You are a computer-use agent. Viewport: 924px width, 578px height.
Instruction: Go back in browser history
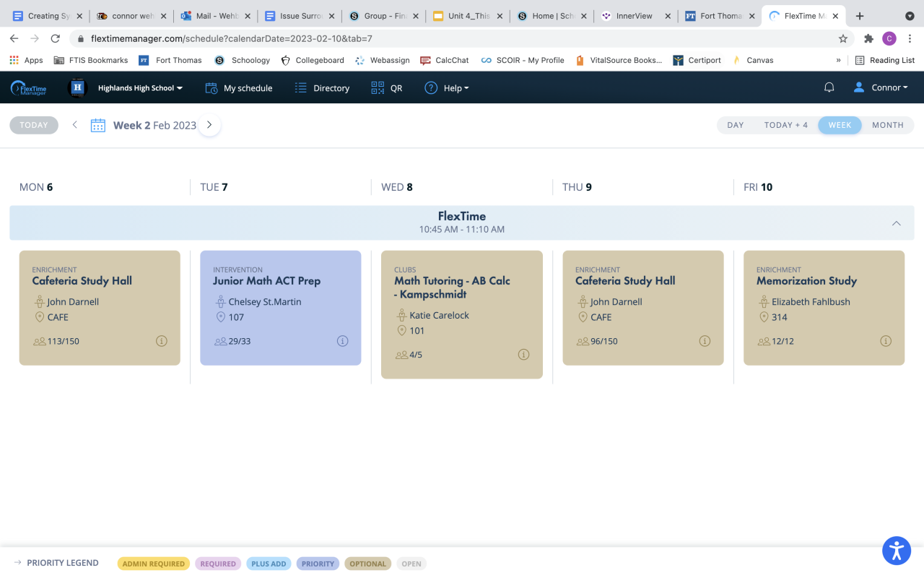[14, 38]
